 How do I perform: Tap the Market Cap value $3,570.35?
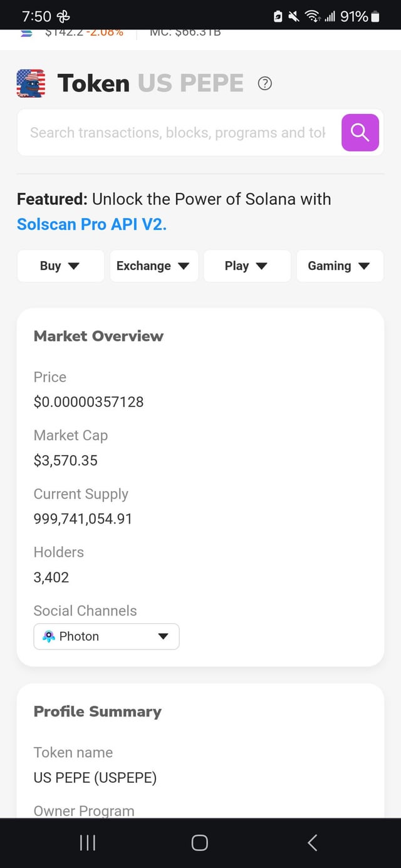click(66, 461)
